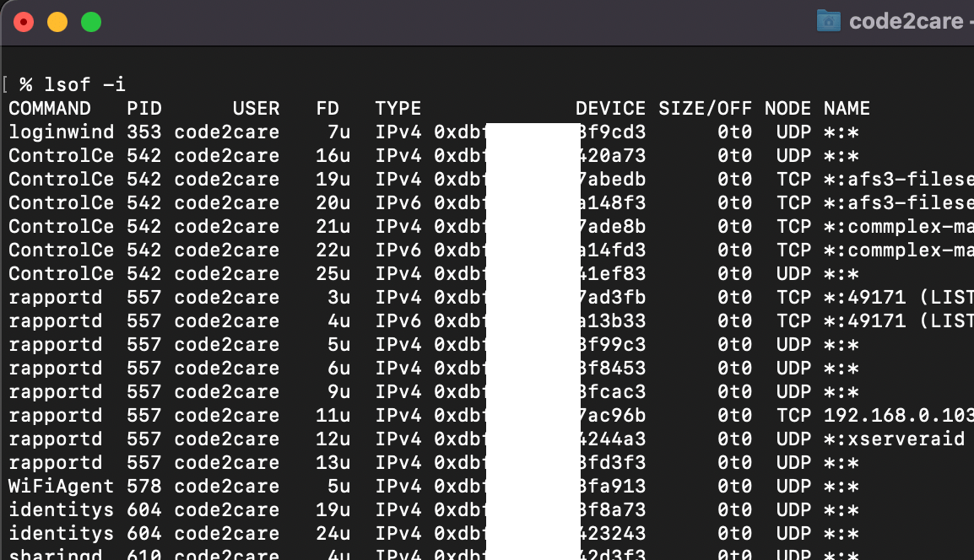Click the yellow minimize traffic light button
The image size is (974, 560).
coord(57,22)
